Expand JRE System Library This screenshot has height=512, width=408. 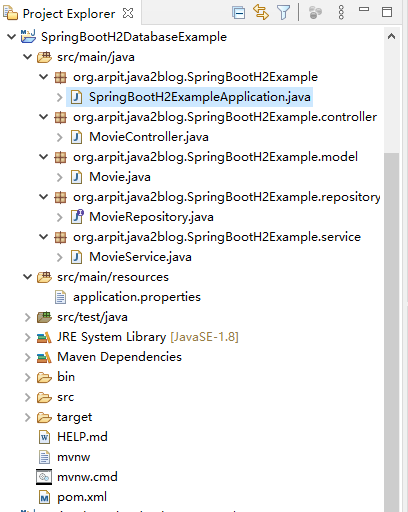[28, 337]
